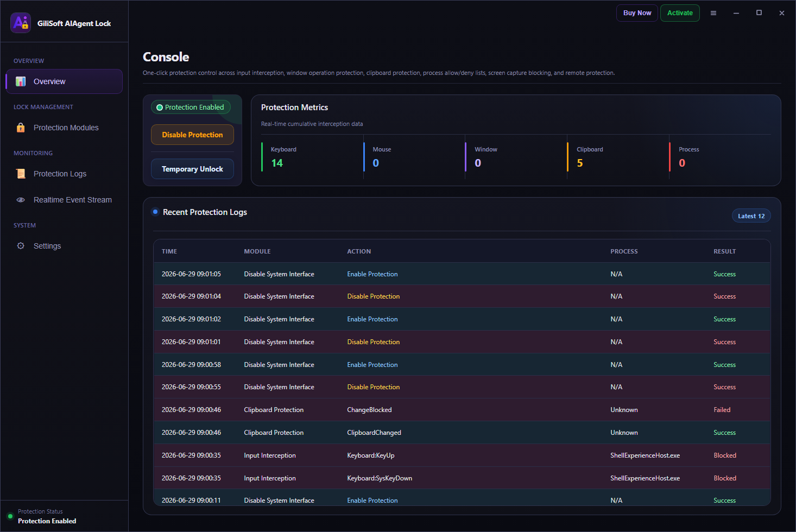Click Unknown process in ClipboardChanged row
Viewport: 796px width, 532px height.
pyautogui.click(x=624, y=433)
